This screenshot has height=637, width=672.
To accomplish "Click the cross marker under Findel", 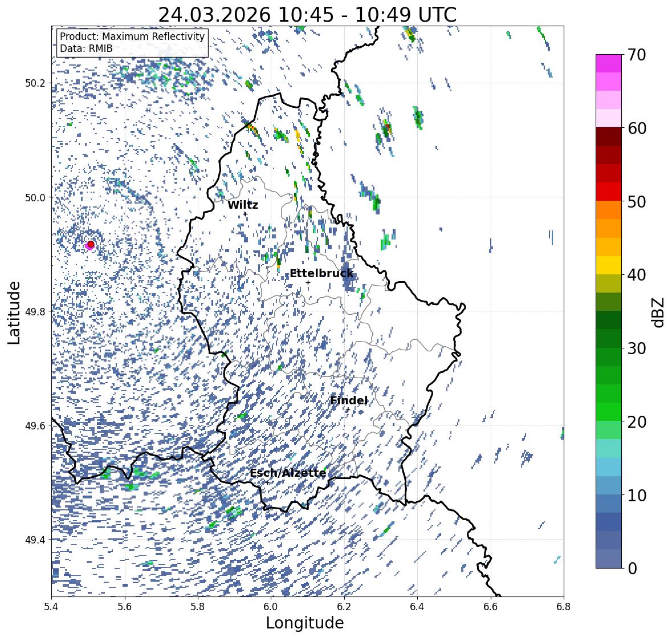I will point(348,410).
